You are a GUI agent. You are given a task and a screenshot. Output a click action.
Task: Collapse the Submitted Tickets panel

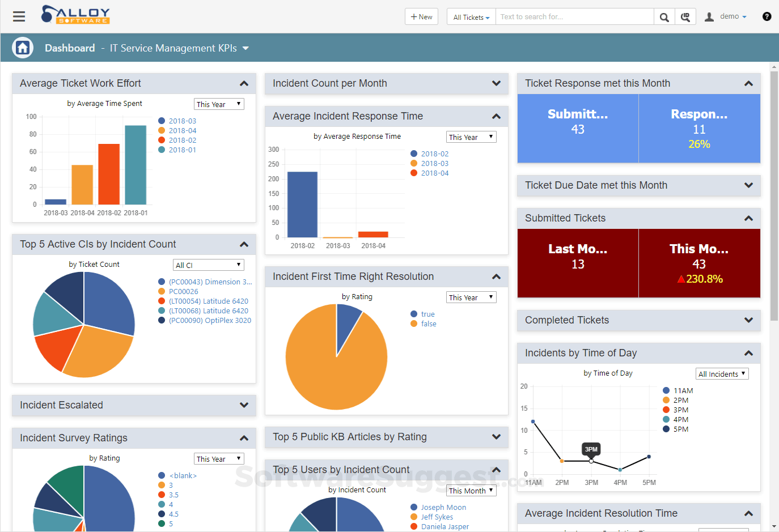tap(748, 218)
